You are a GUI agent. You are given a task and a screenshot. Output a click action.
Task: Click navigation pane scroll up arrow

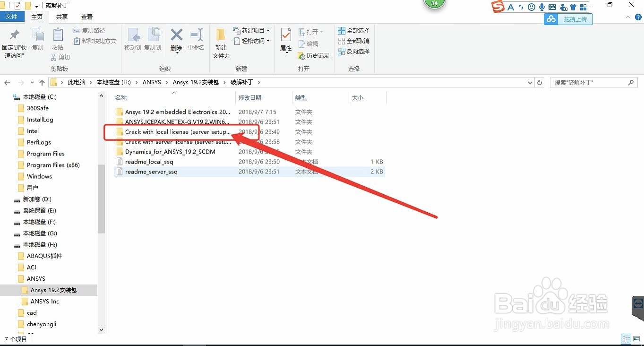(101, 95)
